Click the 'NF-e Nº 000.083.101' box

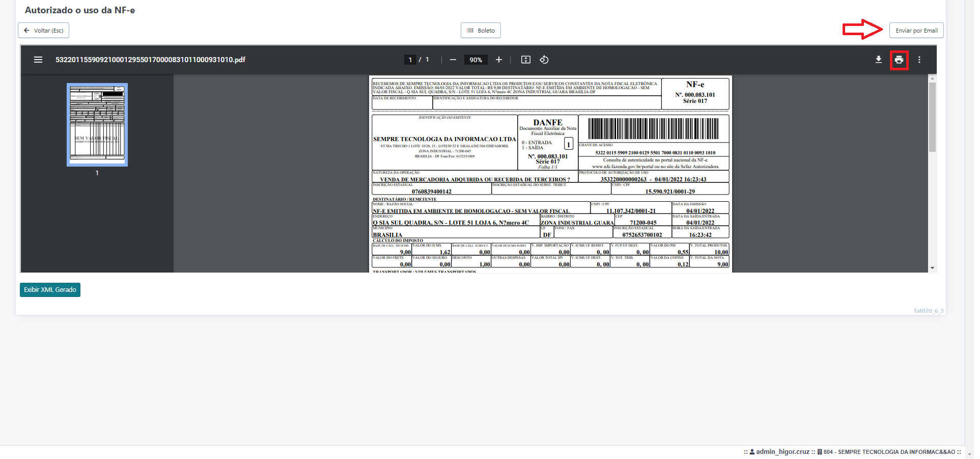[x=695, y=94]
